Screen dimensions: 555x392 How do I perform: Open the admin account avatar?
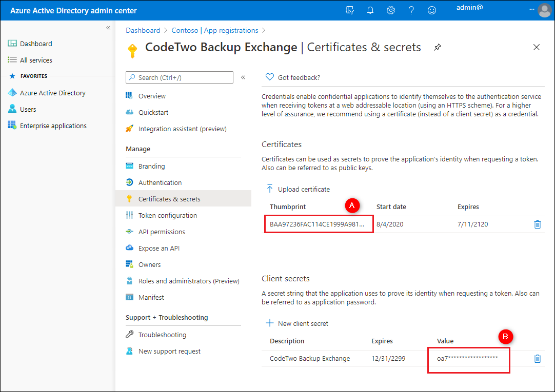click(x=544, y=10)
